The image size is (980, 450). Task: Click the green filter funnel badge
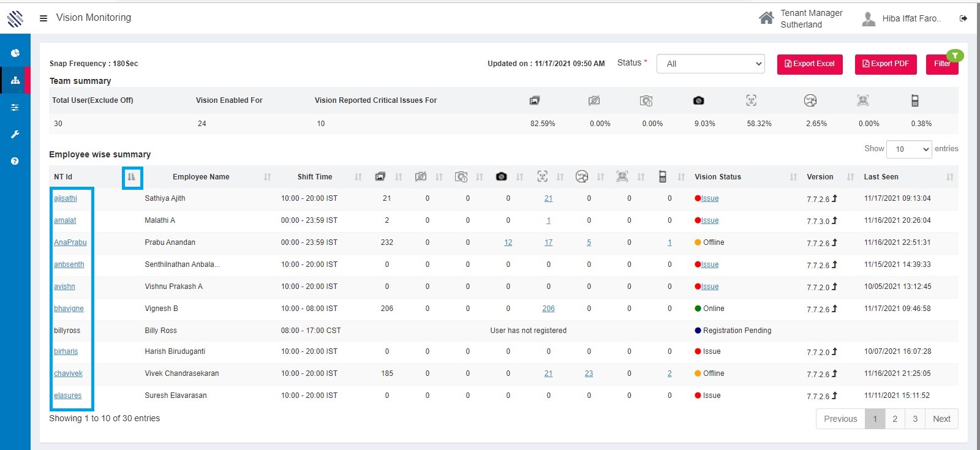tap(955, 56)
